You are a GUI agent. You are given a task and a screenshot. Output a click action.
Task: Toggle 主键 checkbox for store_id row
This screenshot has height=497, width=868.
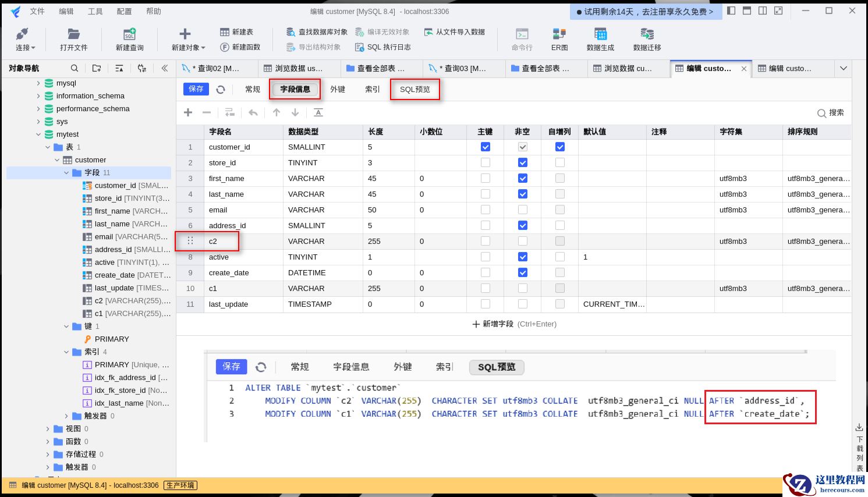485,162
